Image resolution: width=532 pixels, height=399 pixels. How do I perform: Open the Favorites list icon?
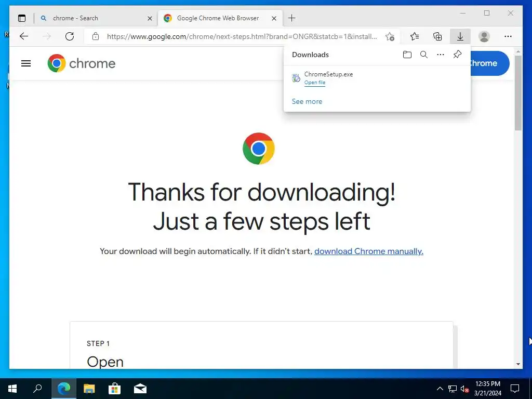414,36
